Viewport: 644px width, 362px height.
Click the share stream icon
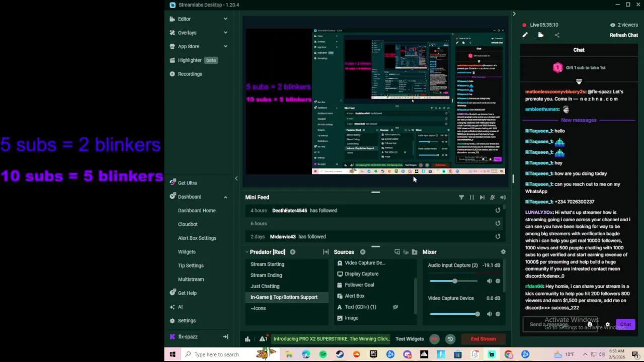[557, 35]
